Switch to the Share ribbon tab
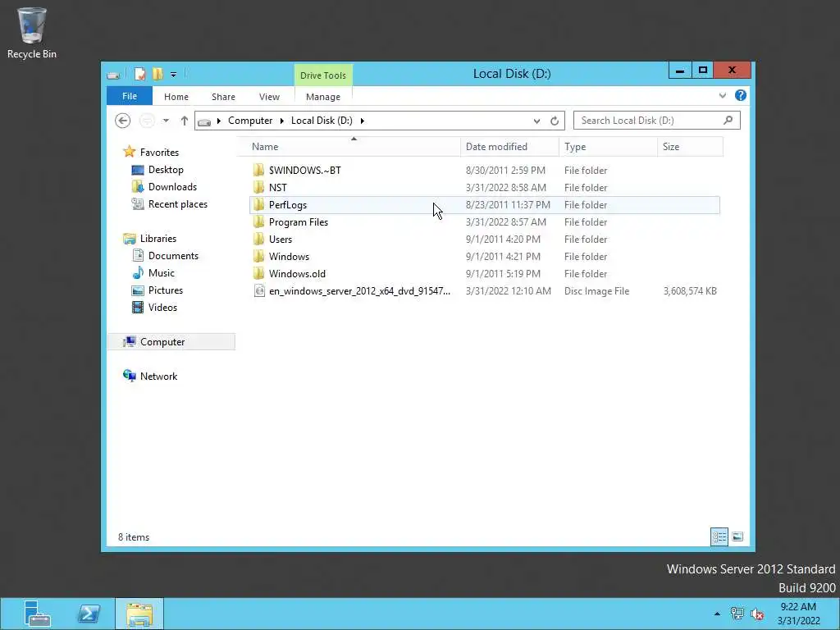This screenshot has width=840, height=630. point(223,97)
